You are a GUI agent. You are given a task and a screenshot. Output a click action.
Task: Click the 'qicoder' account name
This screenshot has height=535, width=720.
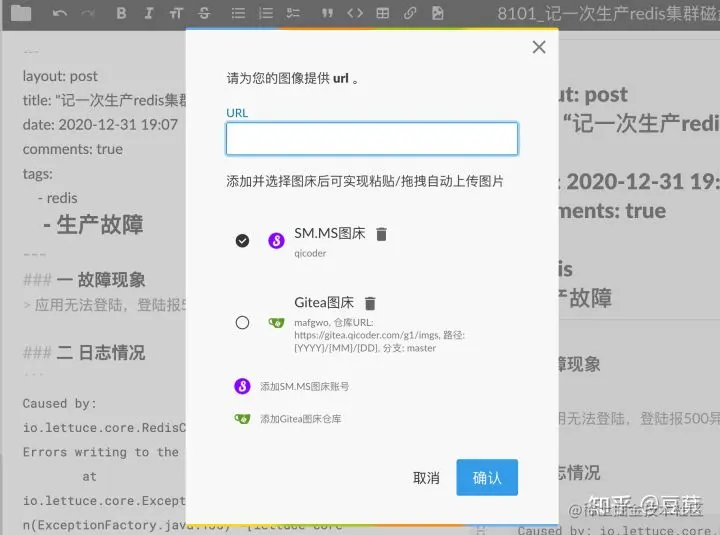(310, 253)
